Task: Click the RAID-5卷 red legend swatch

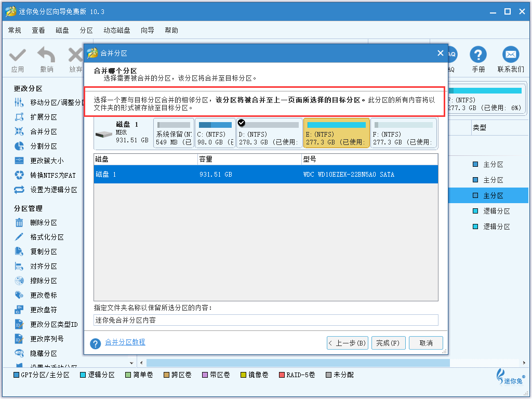Action: (282, 375)
